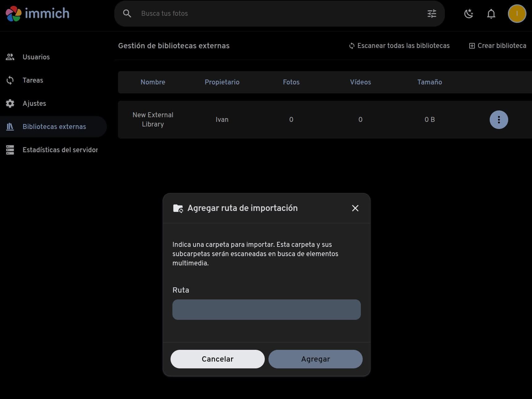Close the Agregar ruta de importación dialog
Viewport: 532px width, 399px height.
point(355,208)
